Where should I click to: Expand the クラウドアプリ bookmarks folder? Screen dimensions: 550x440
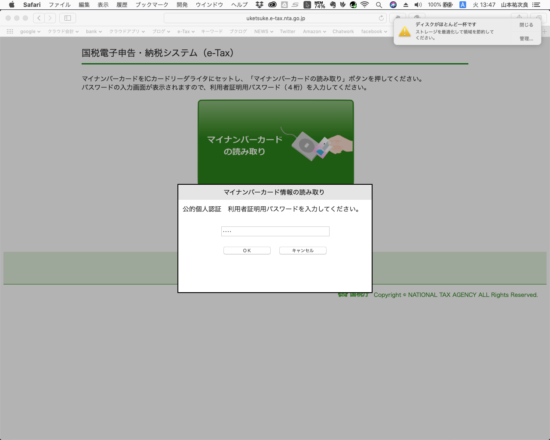[x=127, y=31]
